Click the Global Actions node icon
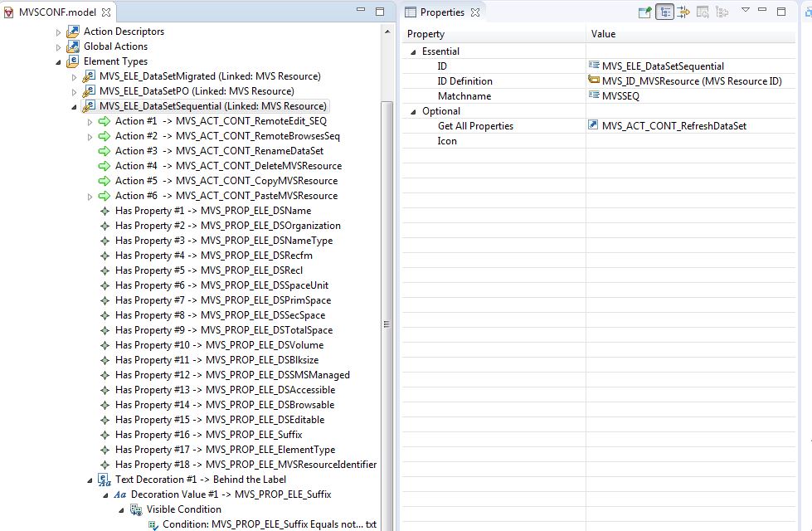The width and height of the screenshot is (812, 531). [x=74, y=46]
